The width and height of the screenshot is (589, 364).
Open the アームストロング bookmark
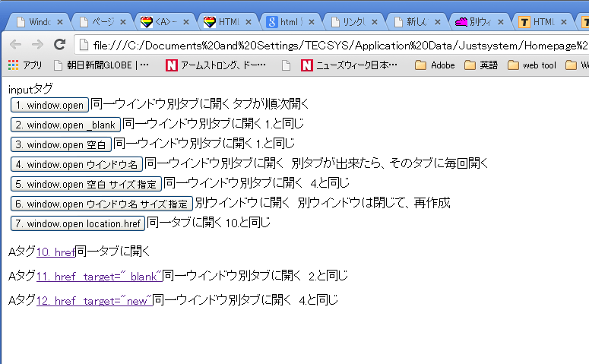(216, 65)
